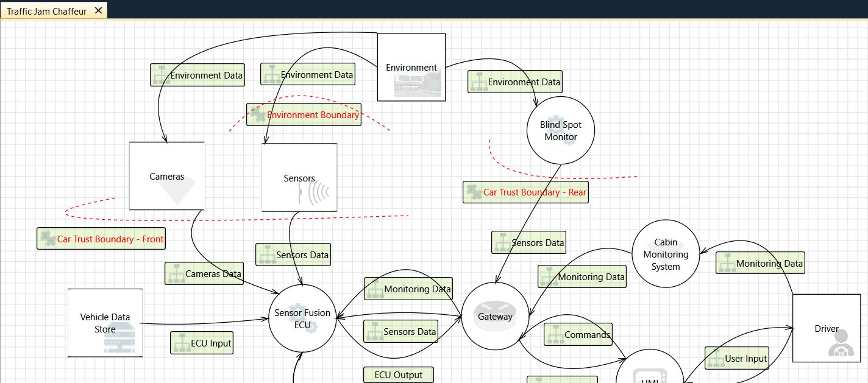Click the Car Trust Boundary - Rear icon
The width and height of the screenshot is (868, 383).
[473, 192]
